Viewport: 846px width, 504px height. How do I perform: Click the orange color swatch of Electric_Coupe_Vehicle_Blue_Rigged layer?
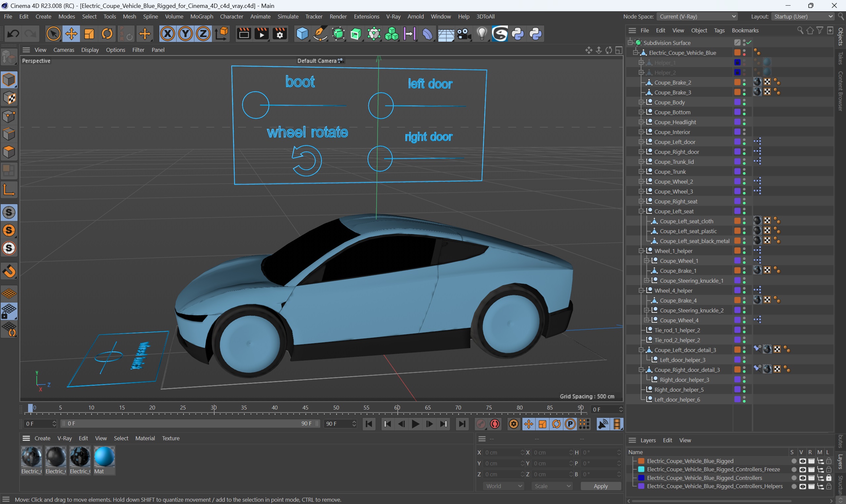(641, 461)
